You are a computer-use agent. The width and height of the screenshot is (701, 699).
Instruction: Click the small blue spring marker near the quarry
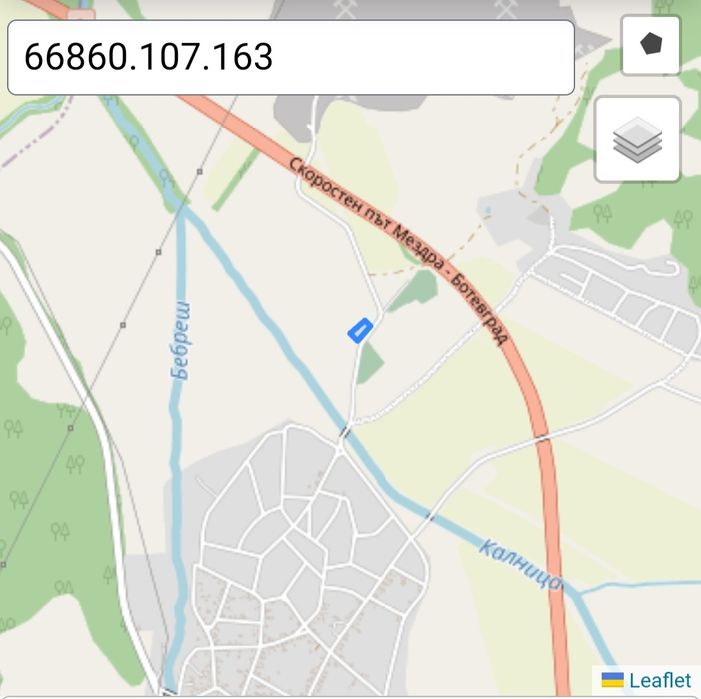click(x=488, y=210)
